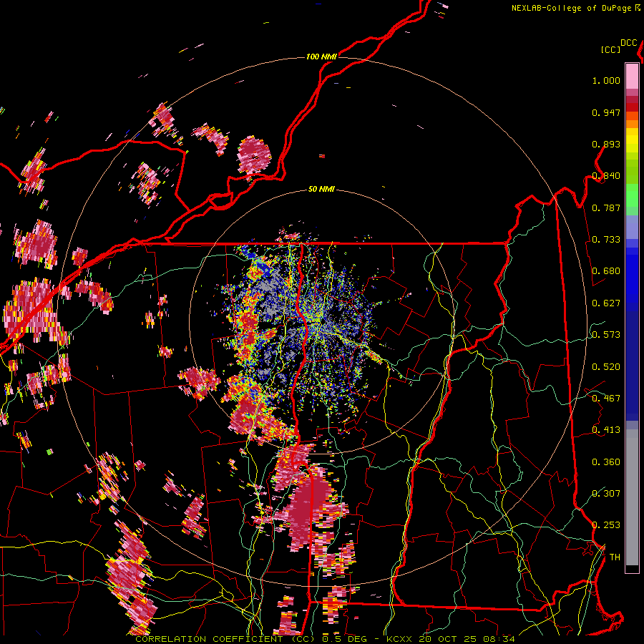The image size is (644, 644).
Task: Click the 0.733 color scale value
Action: (x=606, y=240)
